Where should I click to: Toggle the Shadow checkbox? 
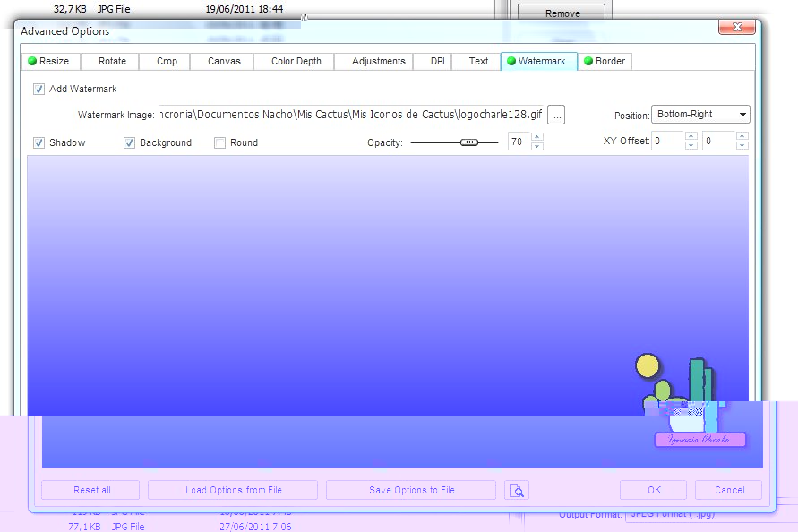point(39,142)
